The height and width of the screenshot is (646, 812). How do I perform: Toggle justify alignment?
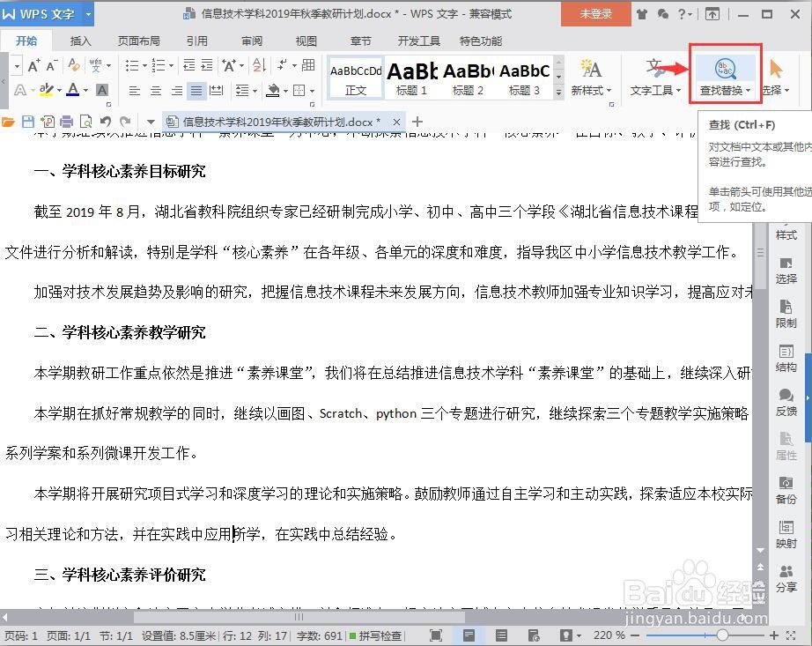coord(196,91)
